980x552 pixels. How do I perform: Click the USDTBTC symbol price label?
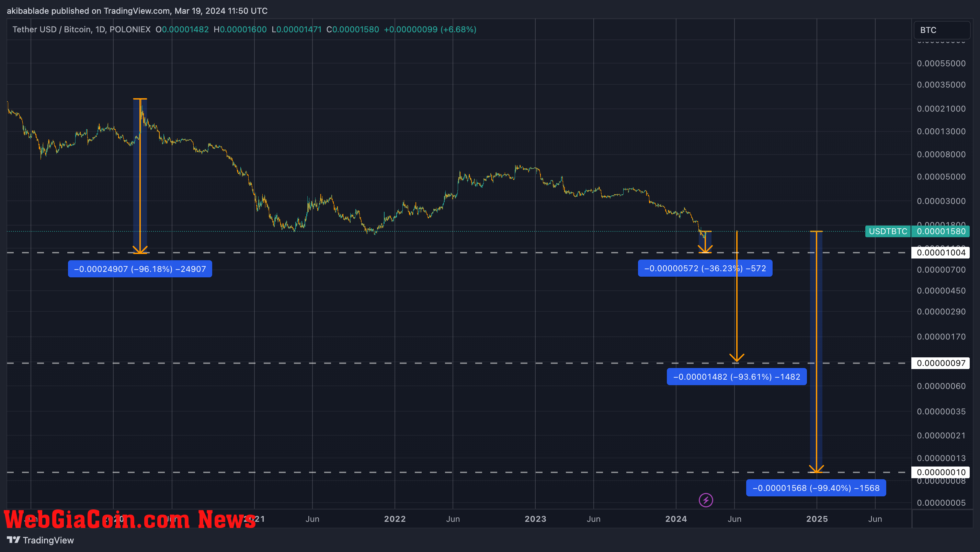pyautogui.click(x=888, y=231)
